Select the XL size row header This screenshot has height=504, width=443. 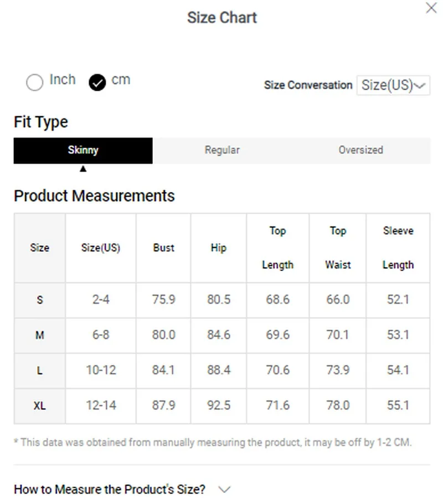point(39,406)
